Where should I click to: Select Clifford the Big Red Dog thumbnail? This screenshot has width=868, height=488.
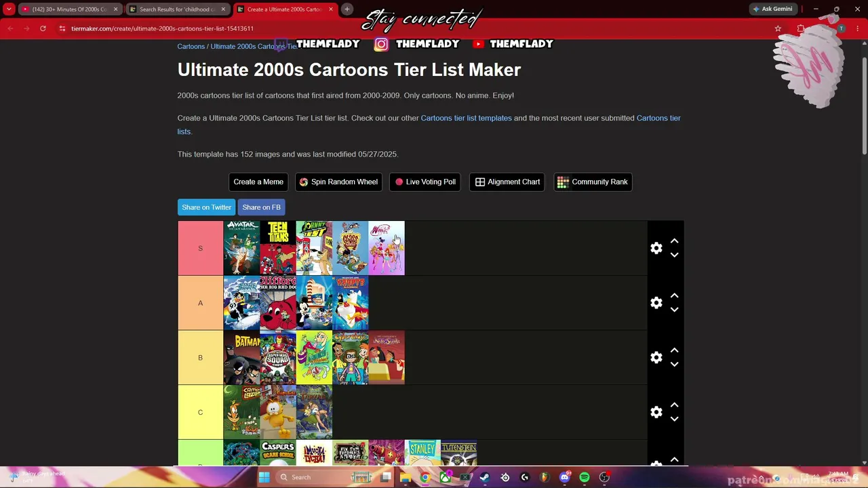click(278, 303)
